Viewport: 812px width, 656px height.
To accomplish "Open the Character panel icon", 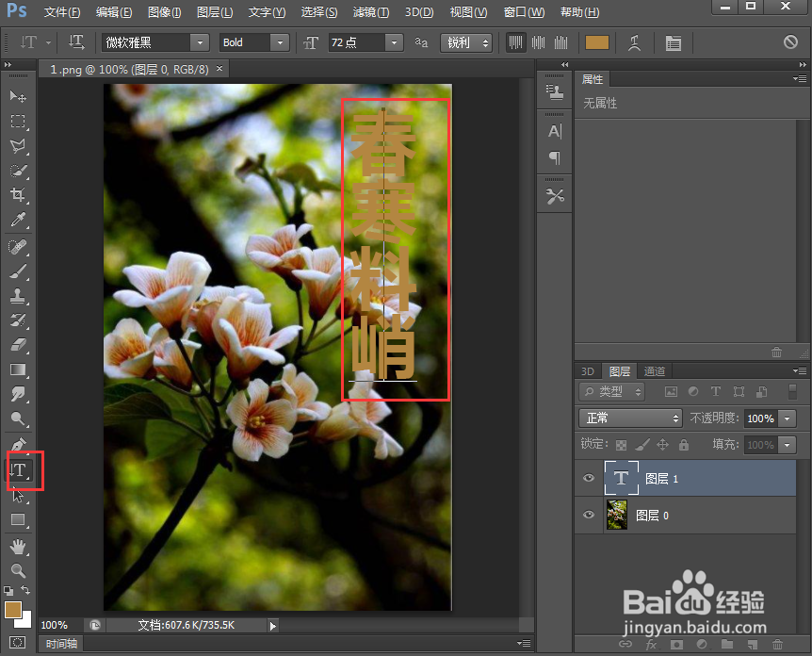I will pos(555,131).
